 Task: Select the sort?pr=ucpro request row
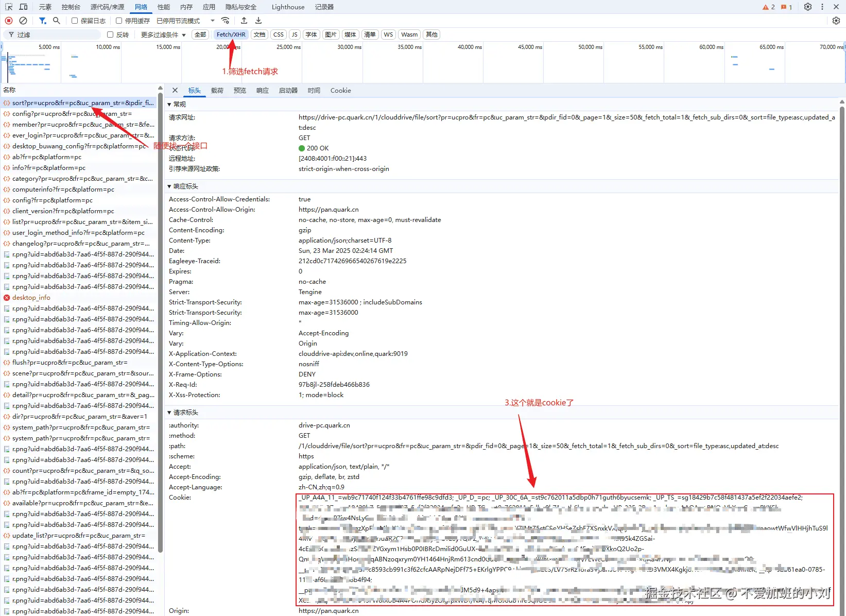click(x=79, y=103)
